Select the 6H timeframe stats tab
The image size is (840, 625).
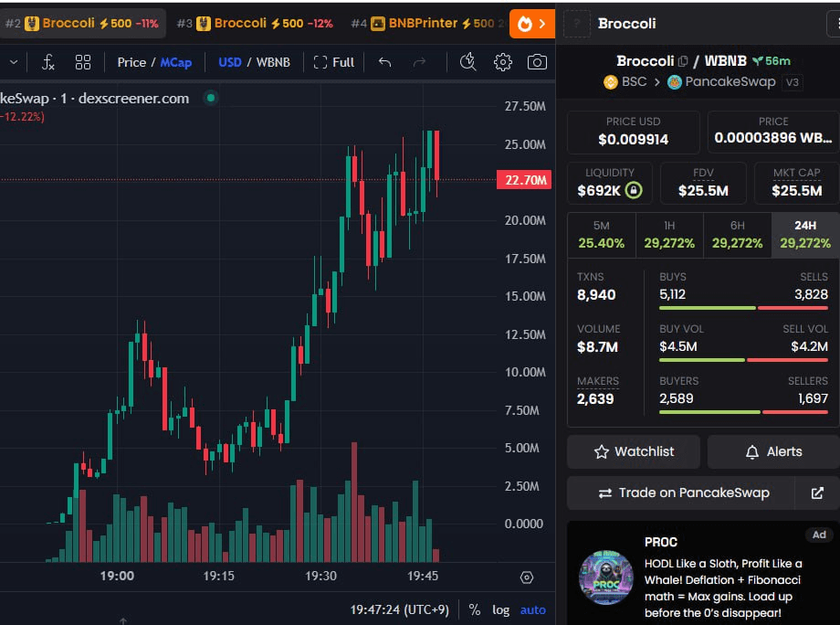coord(738,235)
